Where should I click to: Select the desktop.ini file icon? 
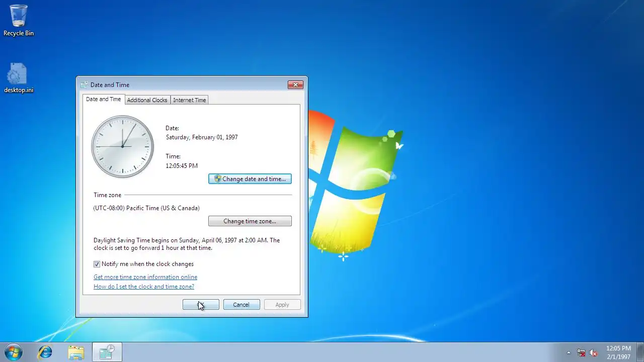(x=19, y=78)
